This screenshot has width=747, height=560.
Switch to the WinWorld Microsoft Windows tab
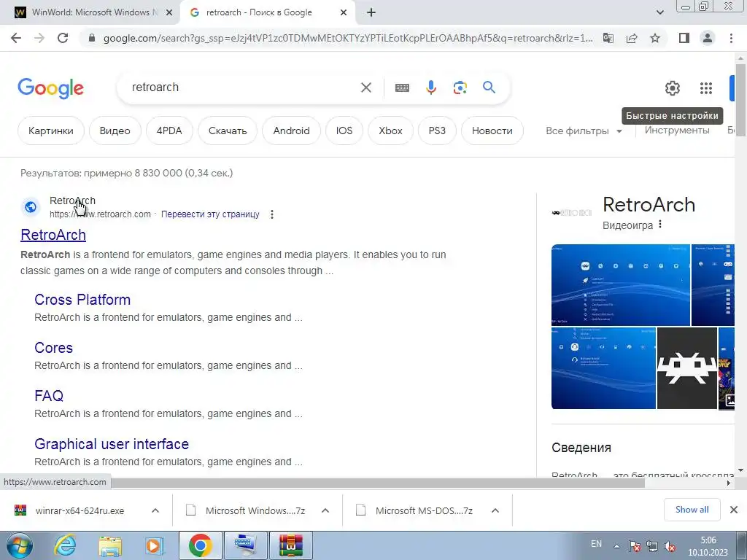(x=90, y=12)
